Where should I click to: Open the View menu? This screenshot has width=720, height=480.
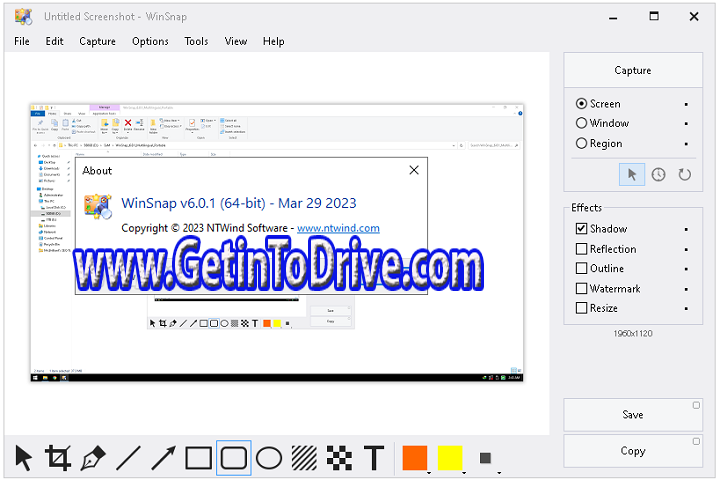tap(236, 41)
